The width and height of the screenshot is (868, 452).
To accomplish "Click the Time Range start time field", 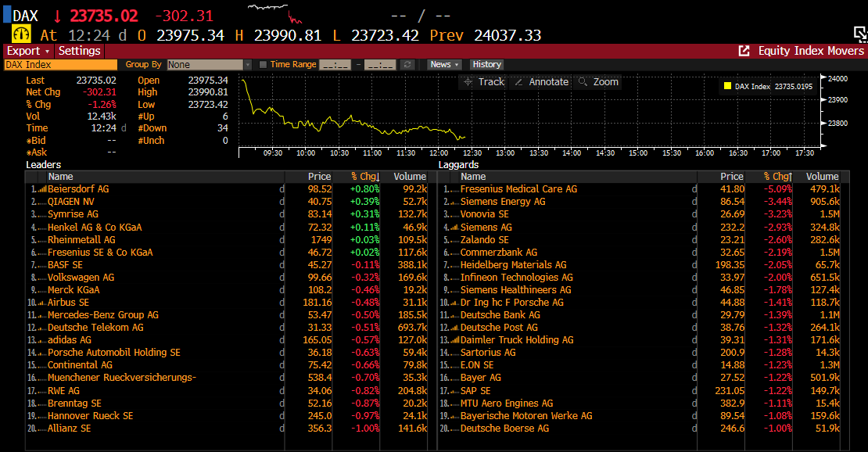I will point(335,65).
